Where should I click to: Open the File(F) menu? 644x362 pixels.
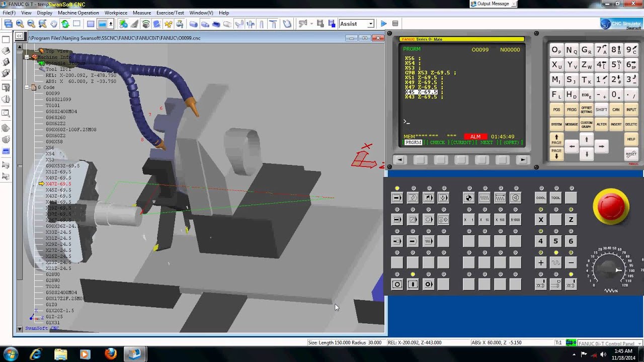[9, 13]
